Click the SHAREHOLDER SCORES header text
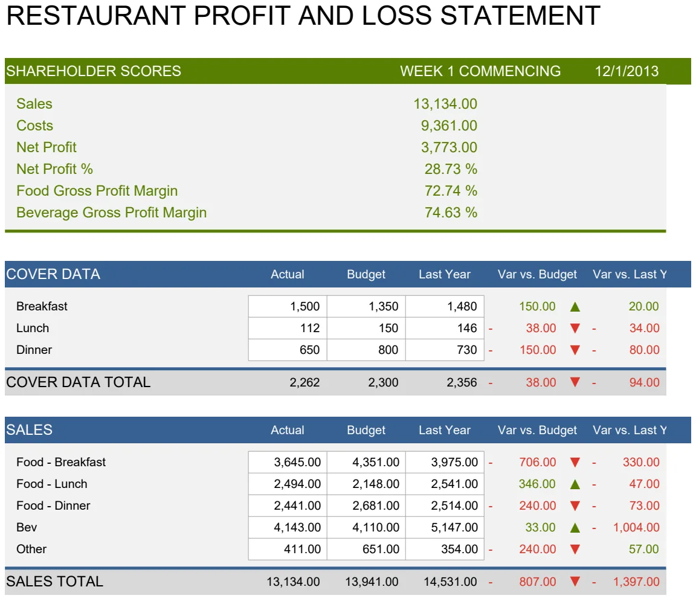Viewport: 696px width, 616px height. click(x=93, y=71)
